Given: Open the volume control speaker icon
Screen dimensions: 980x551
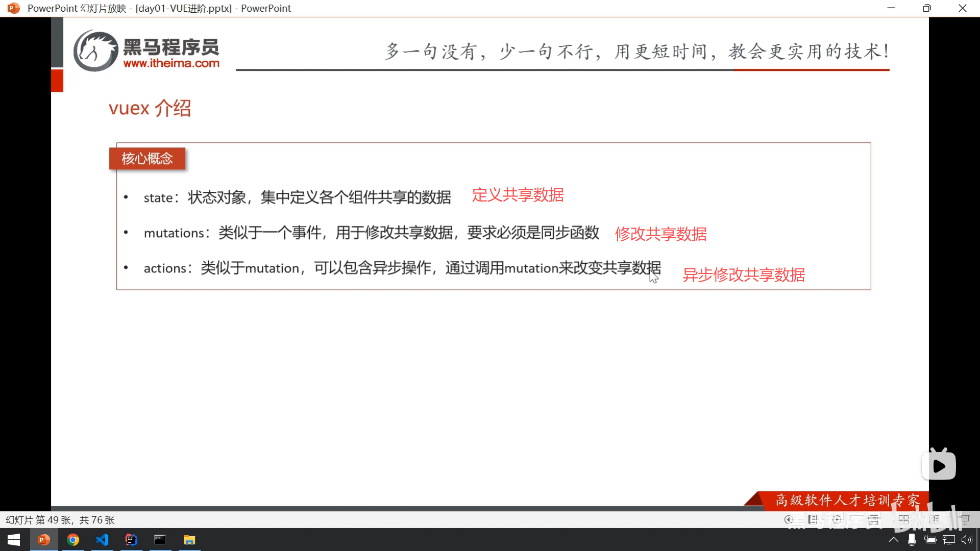Looking at the screenshot, I should pyautogui.click(x=966, y=540).
